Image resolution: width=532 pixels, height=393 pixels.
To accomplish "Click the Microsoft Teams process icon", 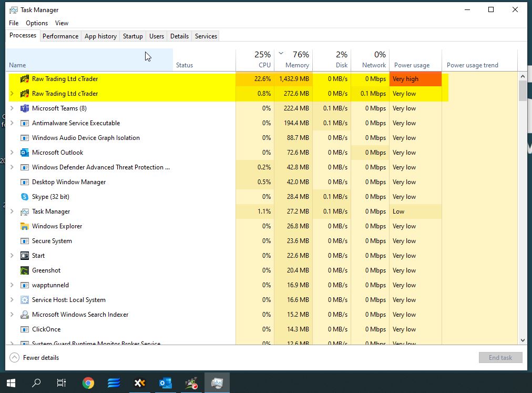I will tap(24, 108).
